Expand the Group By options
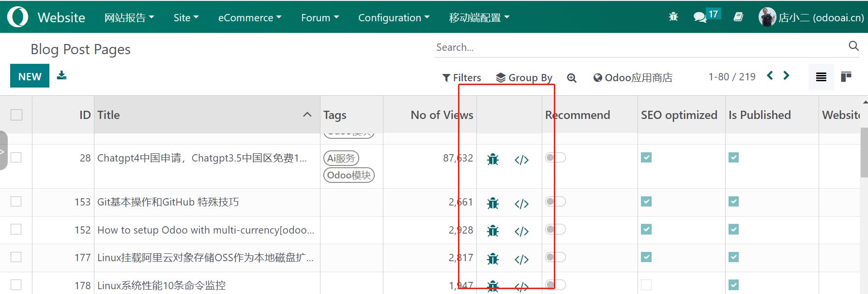 524,77
